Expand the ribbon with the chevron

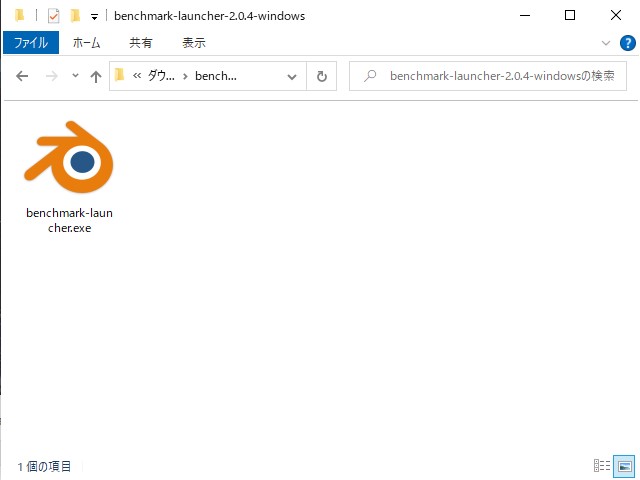pyautogui.click(x=606, y=43)
